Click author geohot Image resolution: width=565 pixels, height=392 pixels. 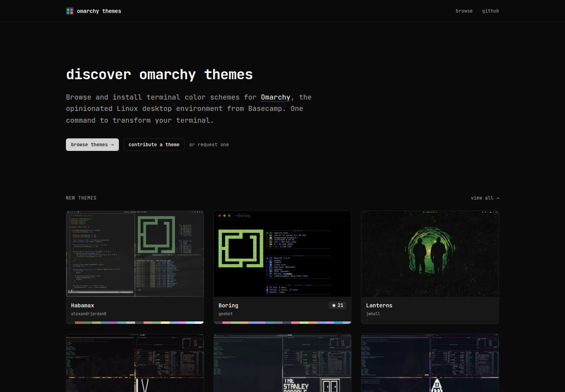pyautogui.click(x=226, y=314)
